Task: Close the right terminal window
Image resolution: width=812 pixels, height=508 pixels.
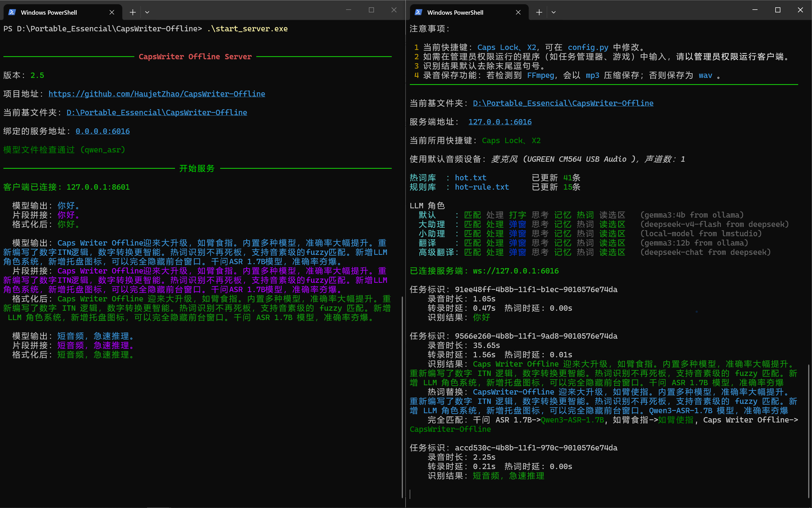Action: click(800, 10)
